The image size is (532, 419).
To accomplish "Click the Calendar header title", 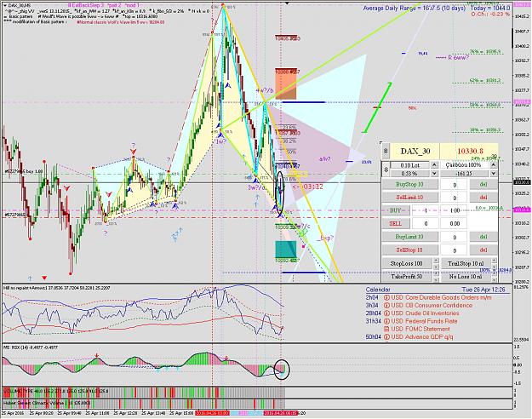I will (x=378, y=290).
